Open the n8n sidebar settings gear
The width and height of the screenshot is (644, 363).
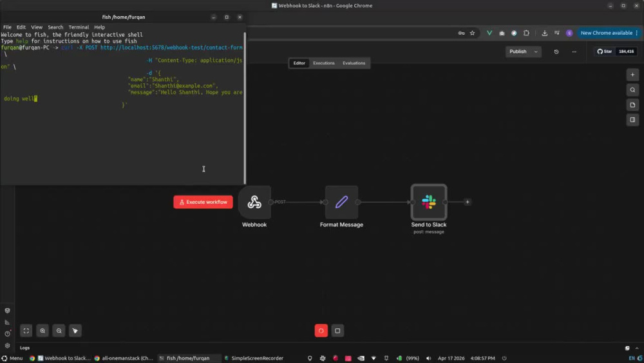click(x=7, y=346)
